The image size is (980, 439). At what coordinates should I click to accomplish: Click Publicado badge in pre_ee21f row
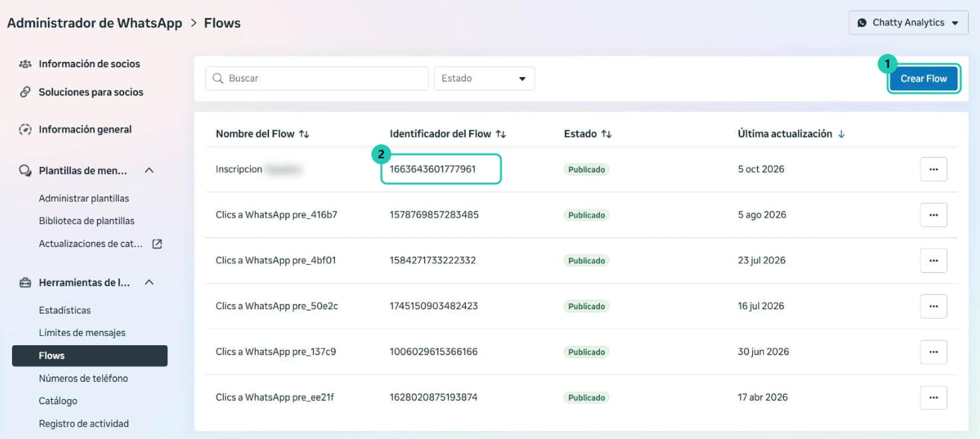[587, 398]
